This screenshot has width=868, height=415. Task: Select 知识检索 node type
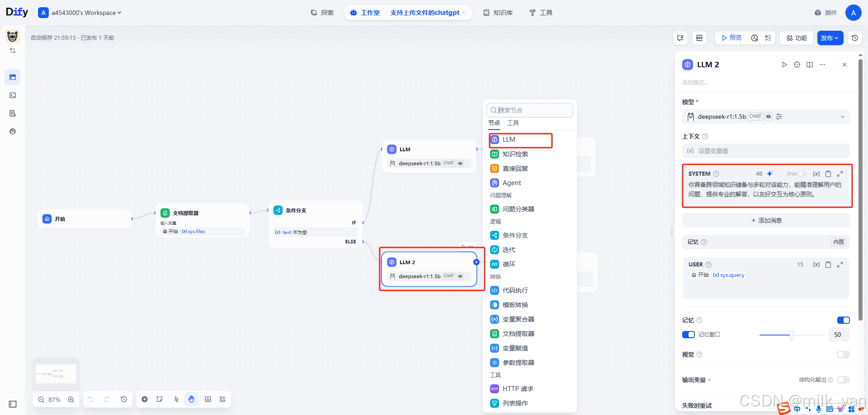pos(530,154)
